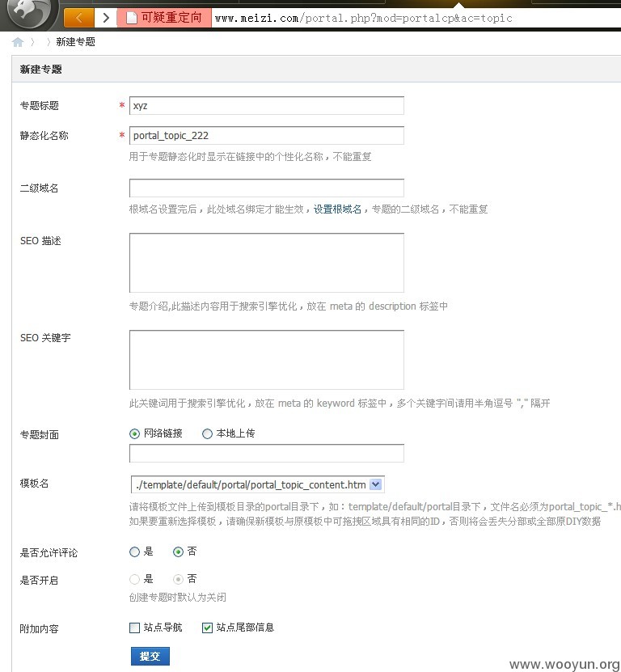Click inside the SEO 关键字 textarea
Image resolution: width=621 pixels, height=672 pixels.
coord(267,360)
